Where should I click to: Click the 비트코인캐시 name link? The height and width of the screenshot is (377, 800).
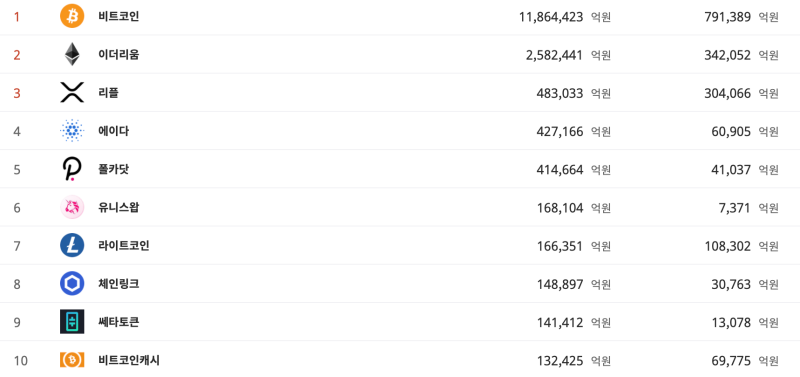tap(129, 361)
